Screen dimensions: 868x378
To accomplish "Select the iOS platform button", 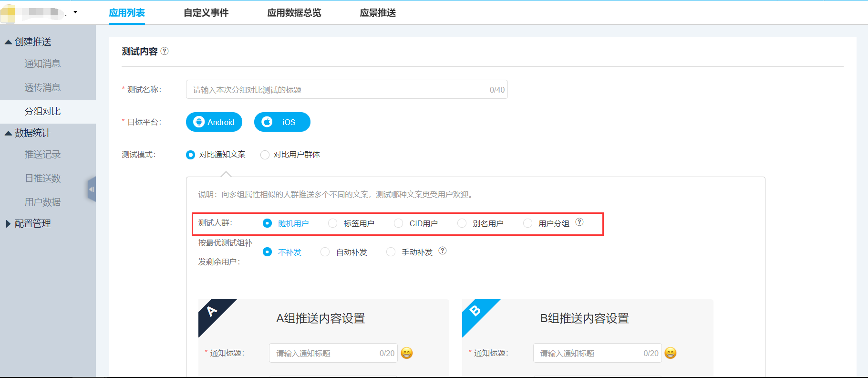I will 282,122.
